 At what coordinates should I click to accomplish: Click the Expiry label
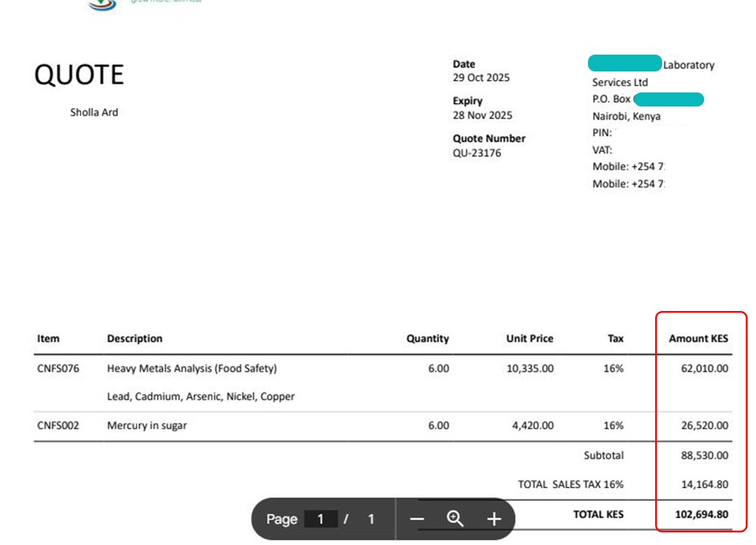467,101
